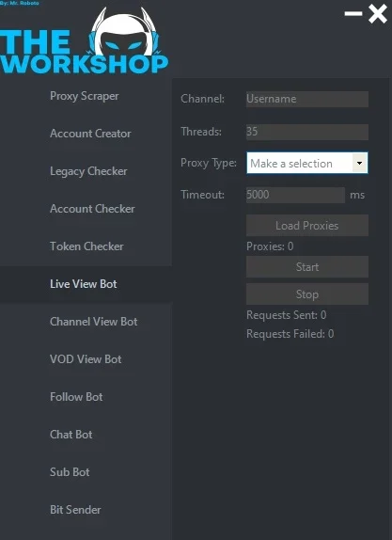392x540 pixels.
Task: Select the Live View Bot entry
Action: pyautogui.click(x=86, y=284)
